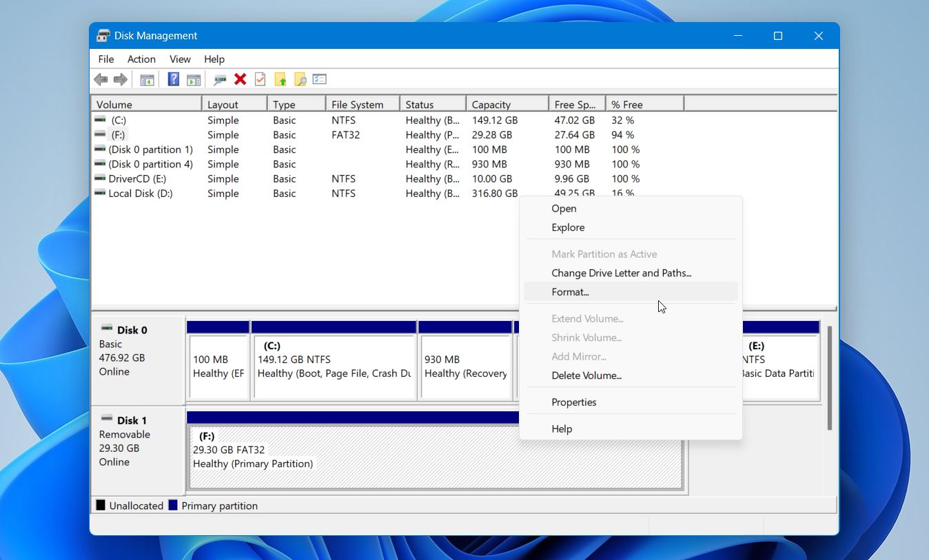Click the Back navigation arrow in the toolbar
This screenshot has height=560, width=929.
click(101, 79)
